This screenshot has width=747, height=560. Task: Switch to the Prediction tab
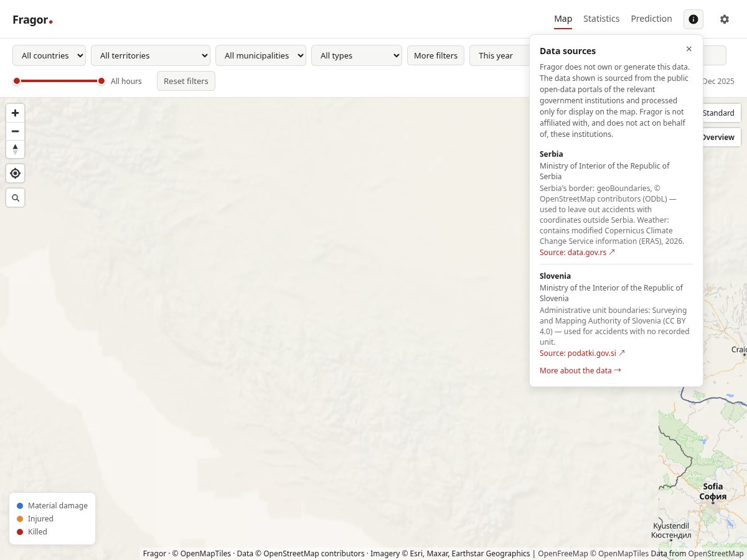pos(651,19)
